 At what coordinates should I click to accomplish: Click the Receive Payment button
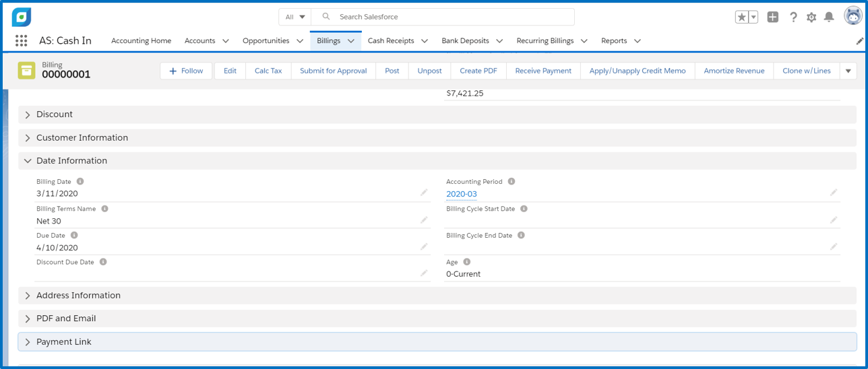543,71
